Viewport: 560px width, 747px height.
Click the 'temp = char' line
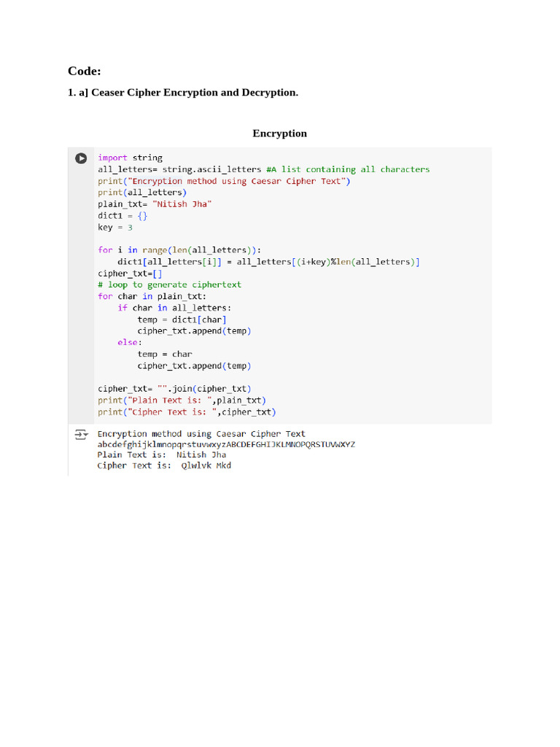point(165,354)
